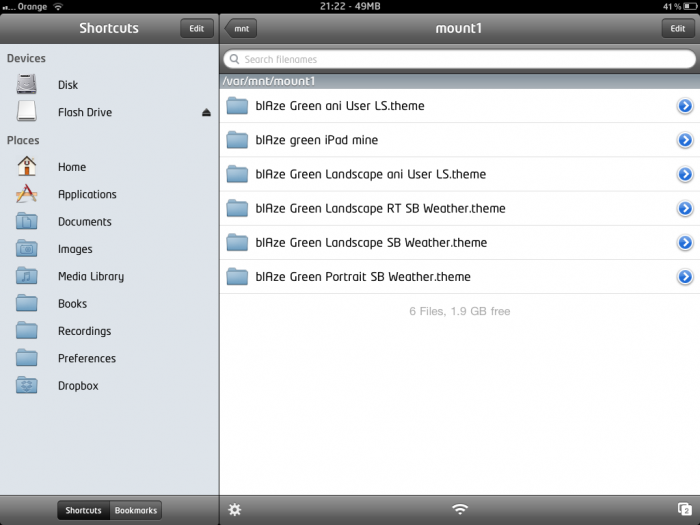Select "blAze Green Landscape ani User LS.theme" name
Screen dimensions: 700x525
(x=371, y=174)
